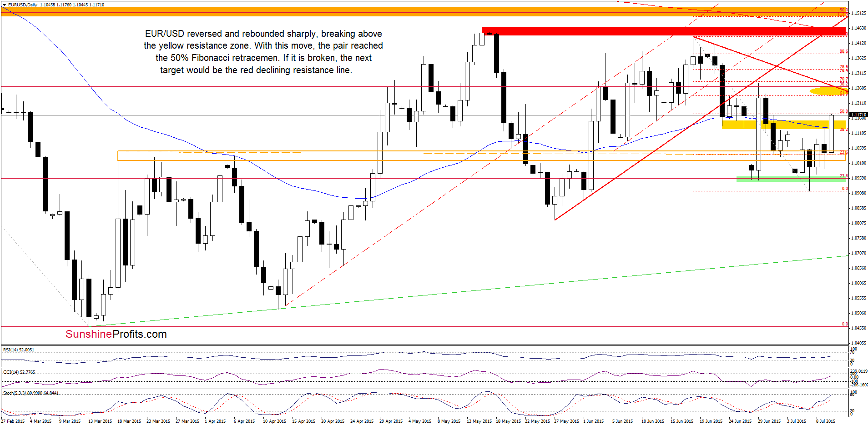Click the 8 May 2015 date label
The image size is (868, 425).
coord(449,421)
